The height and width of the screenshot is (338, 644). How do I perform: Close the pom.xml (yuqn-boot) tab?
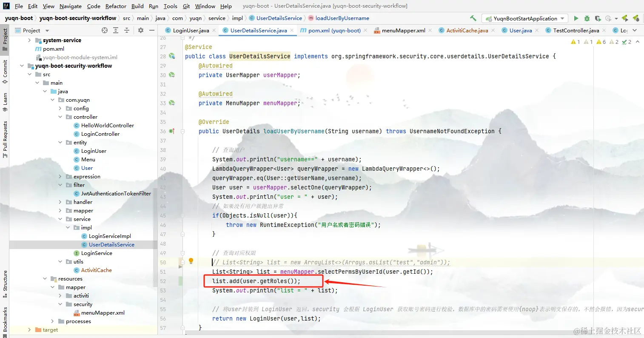365,30
